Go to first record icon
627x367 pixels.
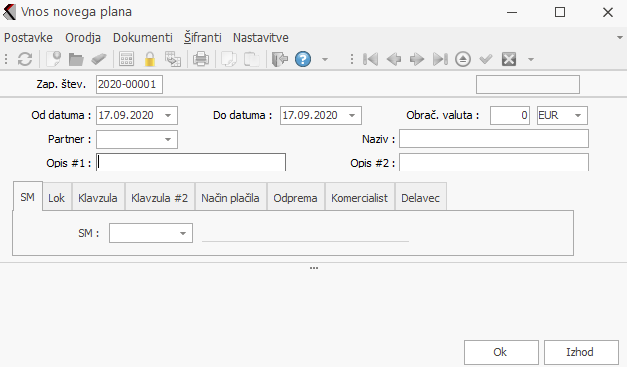tap(370, 60)
